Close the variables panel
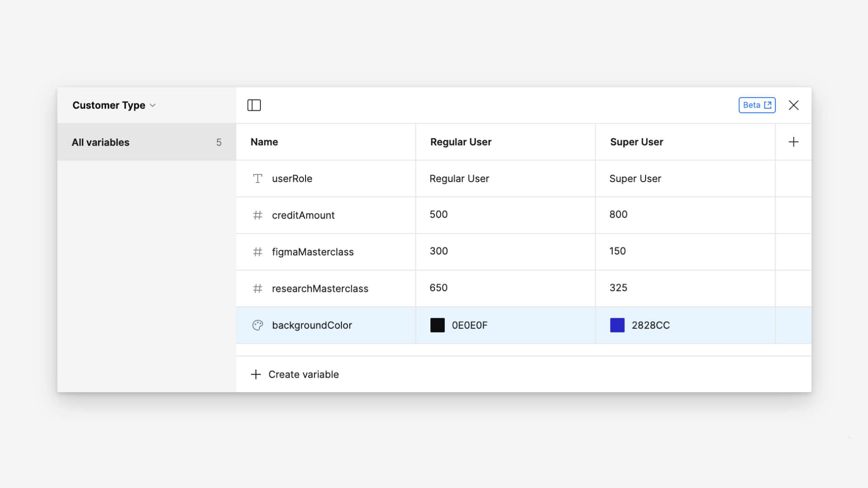The image size is (868, 488). (x=793, y=105)
